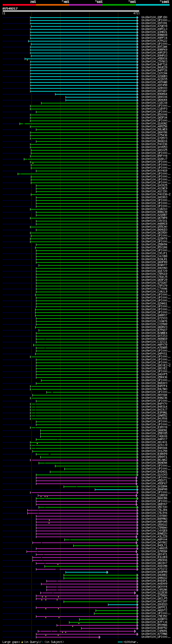Select the UniRef100_C5YNX3 label

coord(154,62)
